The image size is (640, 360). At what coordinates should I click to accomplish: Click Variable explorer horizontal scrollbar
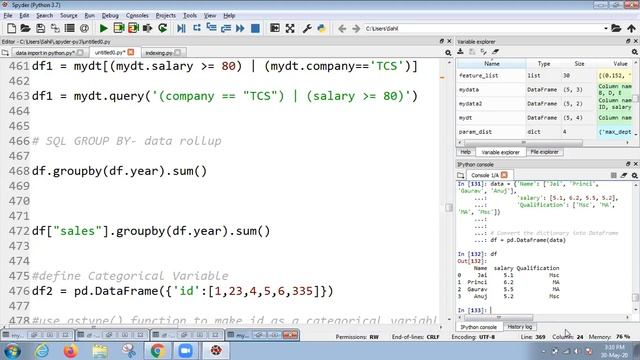tap(524, 142)
